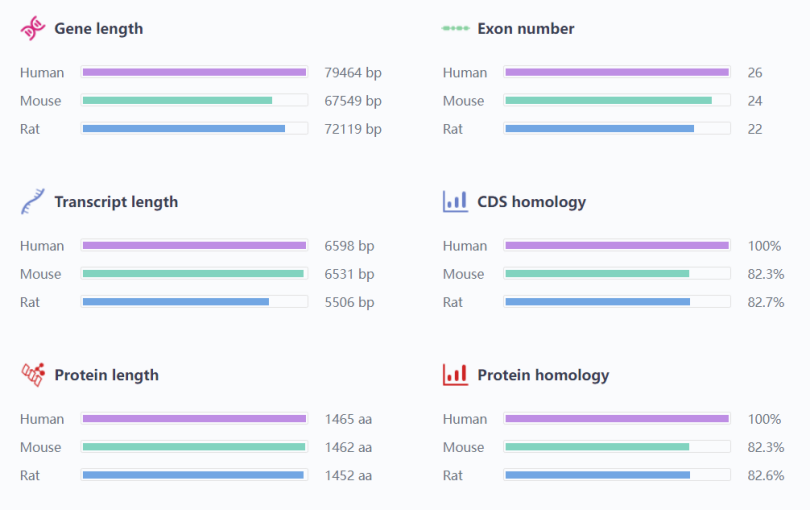Click the CDS homology bar-chart icon

point(455,202)
